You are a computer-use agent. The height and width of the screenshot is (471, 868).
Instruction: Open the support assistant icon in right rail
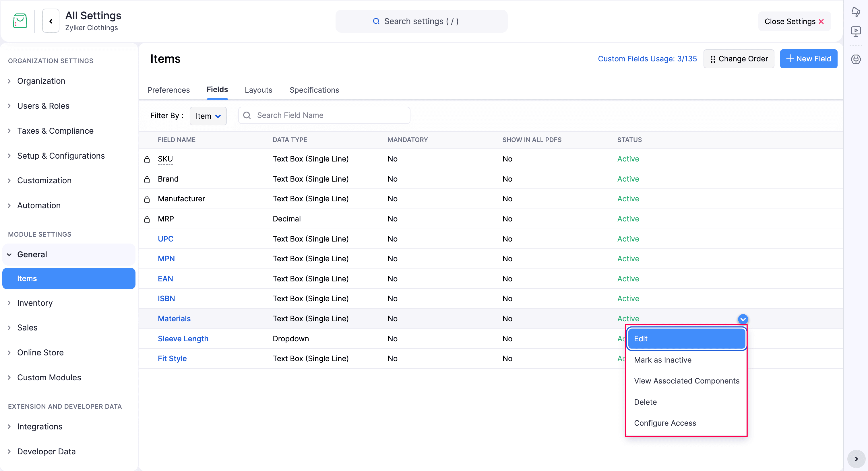point(856,60)
